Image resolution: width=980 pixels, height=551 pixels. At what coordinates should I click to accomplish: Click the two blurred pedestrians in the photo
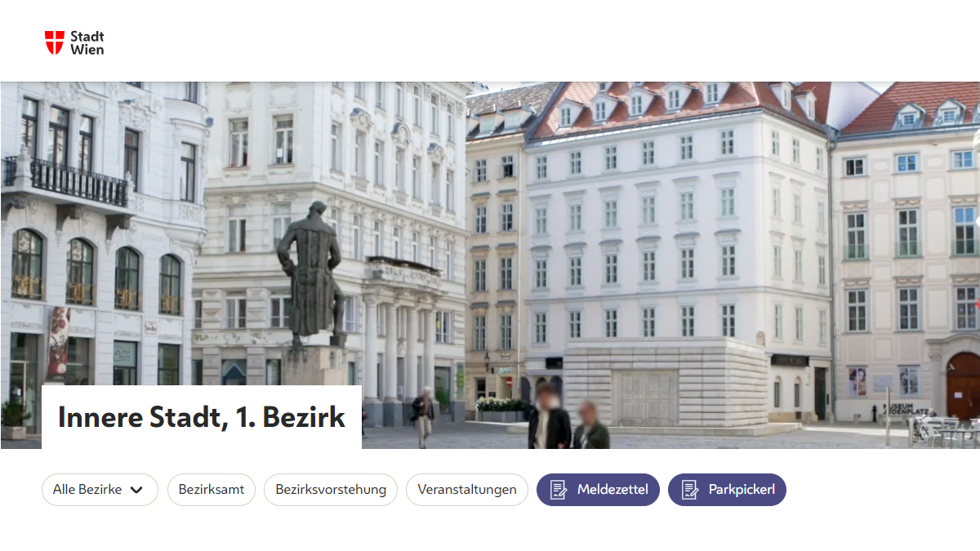[x=569, y=417]
